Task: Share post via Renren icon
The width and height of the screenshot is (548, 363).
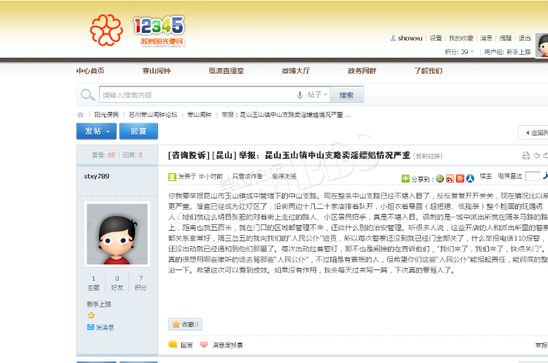Action: pos(470,179)
